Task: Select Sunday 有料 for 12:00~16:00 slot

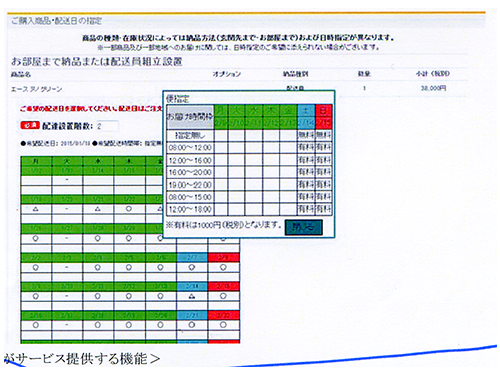Action: coord(323,160)
